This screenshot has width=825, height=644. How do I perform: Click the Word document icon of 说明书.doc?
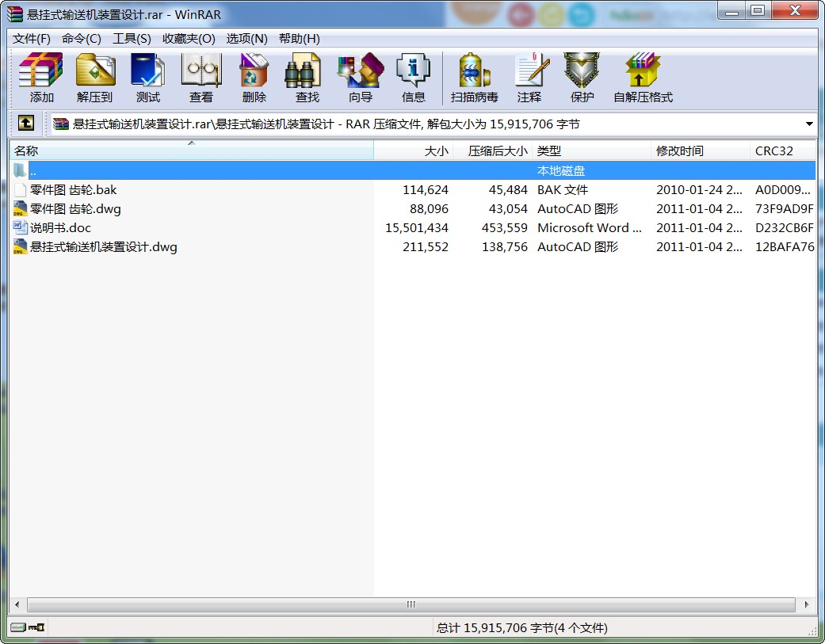pos(20,227)
